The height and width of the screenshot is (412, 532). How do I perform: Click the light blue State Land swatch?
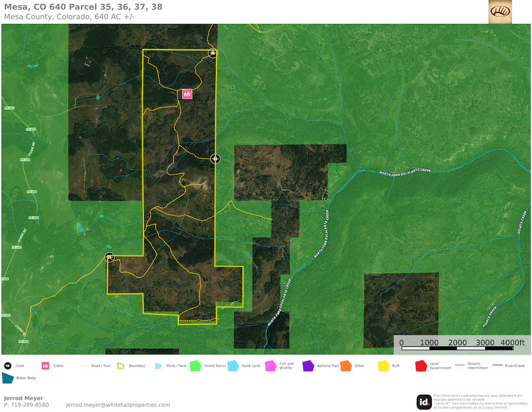pyautogui.click(x=232, y=365)
